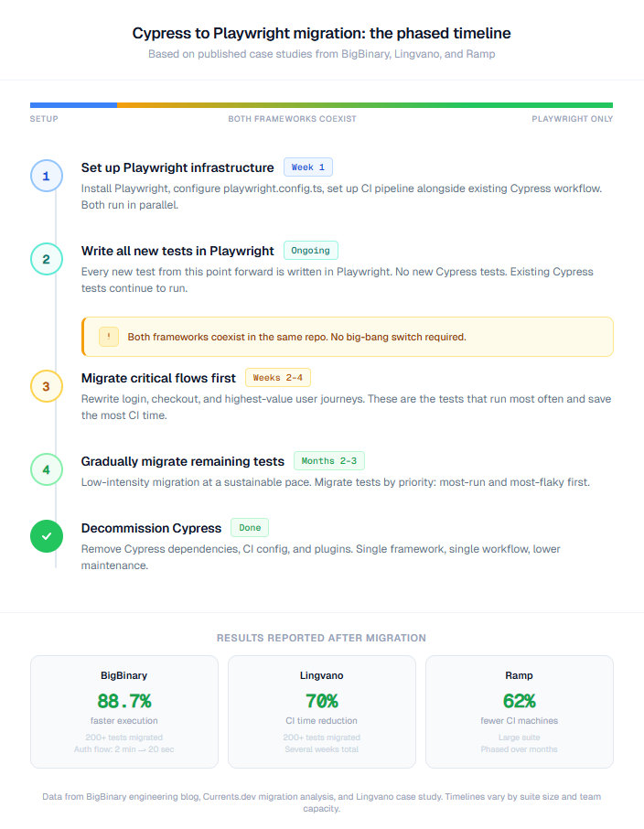Click the exclamation warning icon in callout
Viewport: 644px width, 829px height.
coord(108,337)
